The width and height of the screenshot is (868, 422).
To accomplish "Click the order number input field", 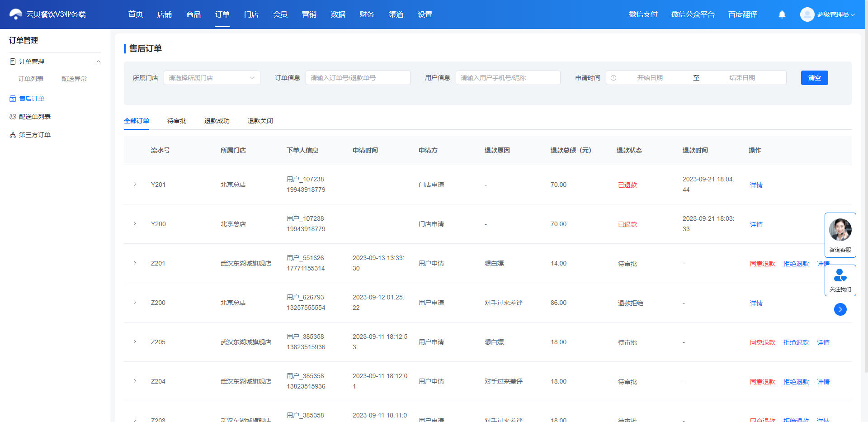I will pyautogui.click(x=358, y=78).
